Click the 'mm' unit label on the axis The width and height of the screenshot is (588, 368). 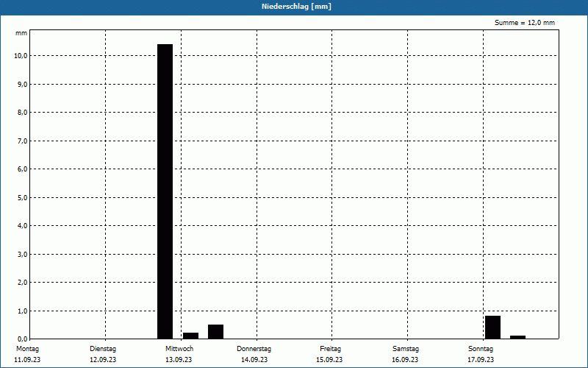[21, 33]
